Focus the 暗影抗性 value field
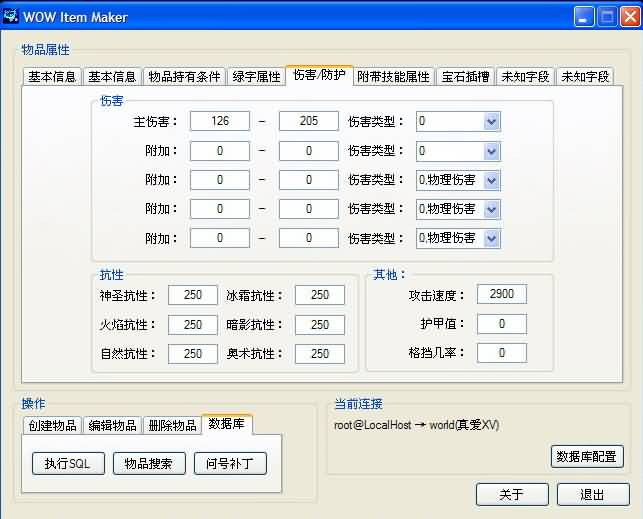Image resolution: width=643 pixels, height=519 pixels. tap(320, 324)
